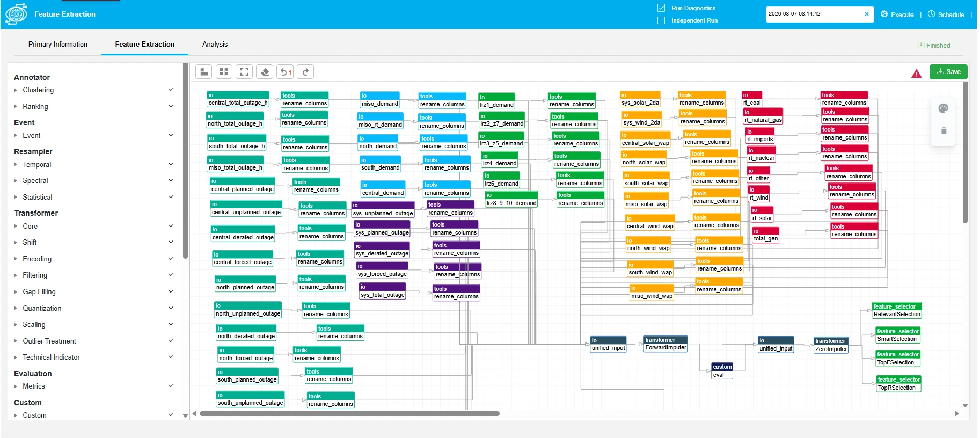The width and height of the screenshot is (980, 438).
Task: Switch to the Analysis tab
Action: [215, 45]
